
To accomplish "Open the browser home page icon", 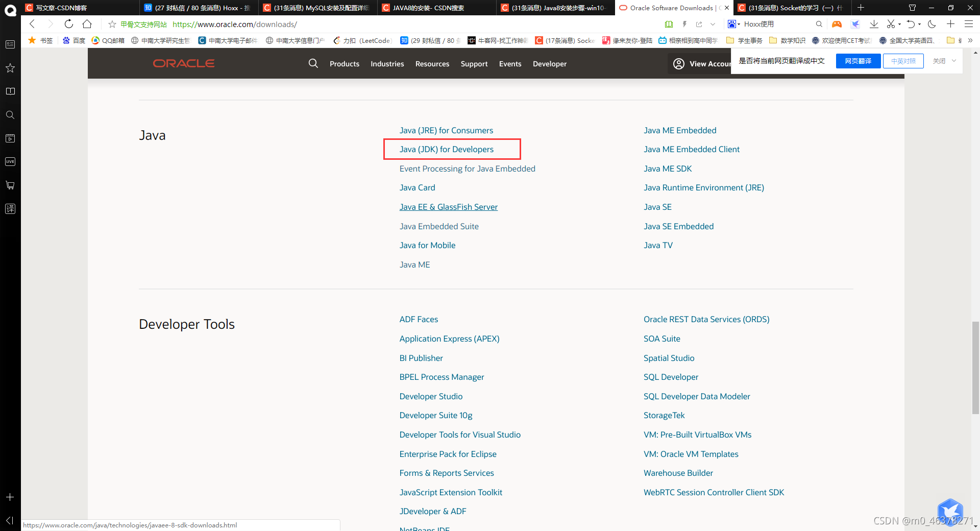I will coord(87,24).
